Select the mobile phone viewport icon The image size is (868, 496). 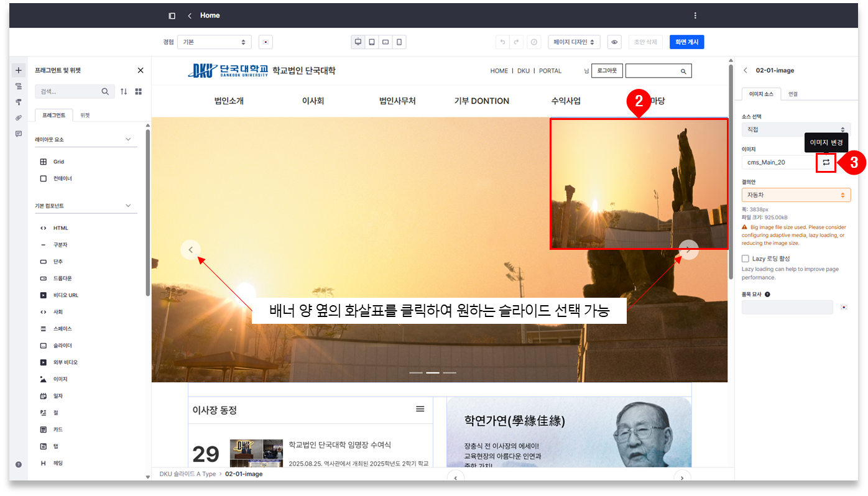(399, 42)
